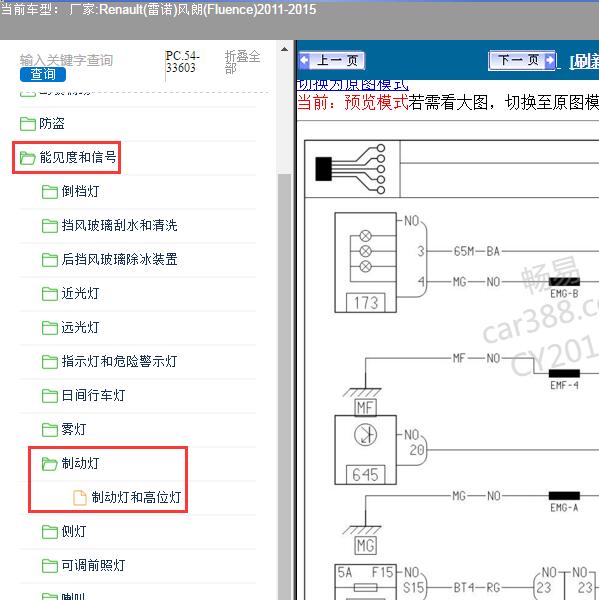Image resolution: width=599 pixels, height=600 pixels.
Task: Open the 远光灯 folder
Action: click(x=80, y=328)
